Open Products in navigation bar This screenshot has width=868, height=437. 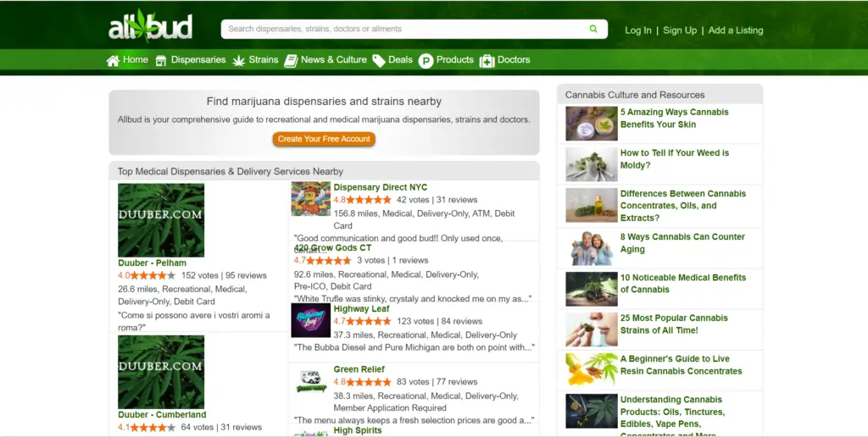(x=455, y=60)
